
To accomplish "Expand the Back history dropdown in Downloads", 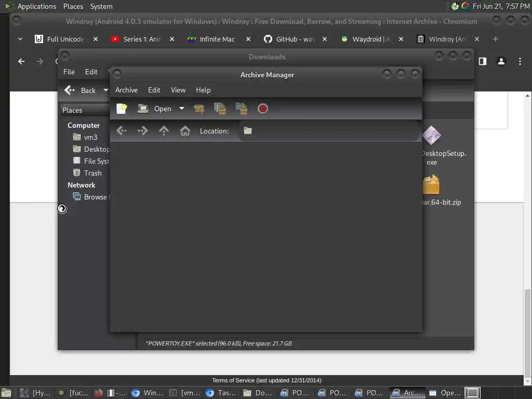I will [x=105, y=90].
